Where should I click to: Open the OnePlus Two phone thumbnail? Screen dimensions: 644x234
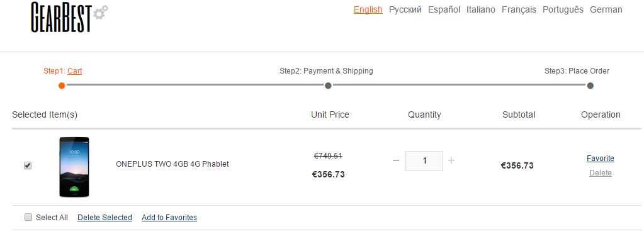coord(74,167)
